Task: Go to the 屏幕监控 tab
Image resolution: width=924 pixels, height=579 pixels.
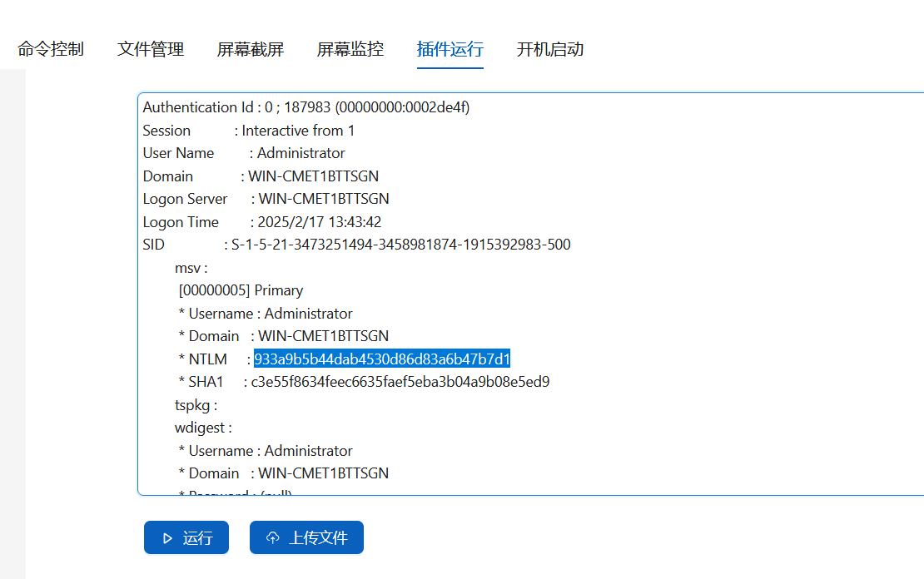Action: click(x=350, y=49)
